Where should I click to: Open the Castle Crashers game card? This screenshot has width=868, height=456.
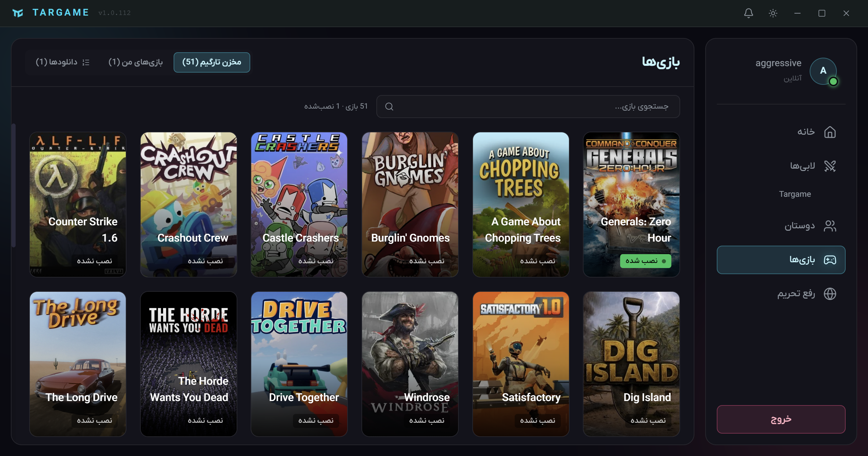299,205
